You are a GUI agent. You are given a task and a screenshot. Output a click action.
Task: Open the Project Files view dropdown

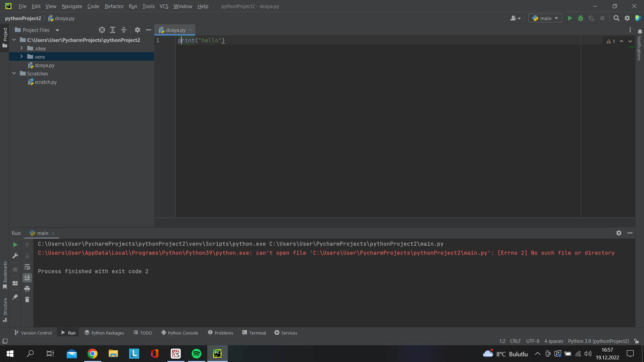pyautogui.click(x=57, y=30)
